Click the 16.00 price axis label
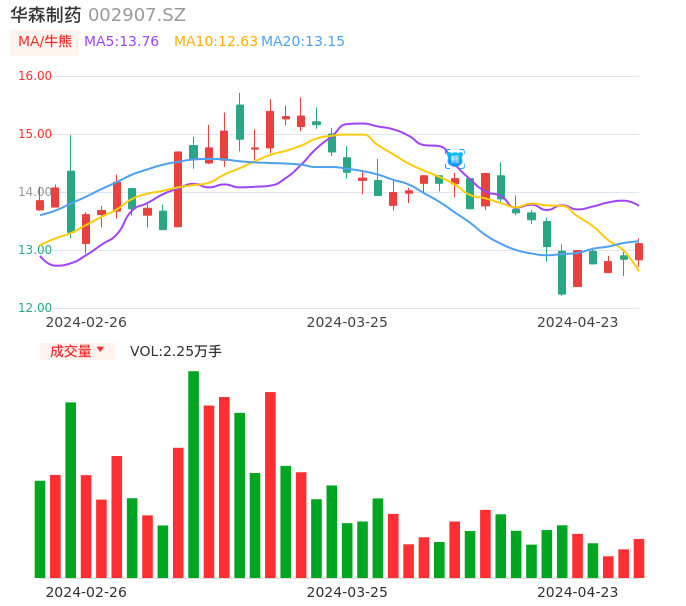This screenshot has width=686, height=606. click(x=35, y=76)
